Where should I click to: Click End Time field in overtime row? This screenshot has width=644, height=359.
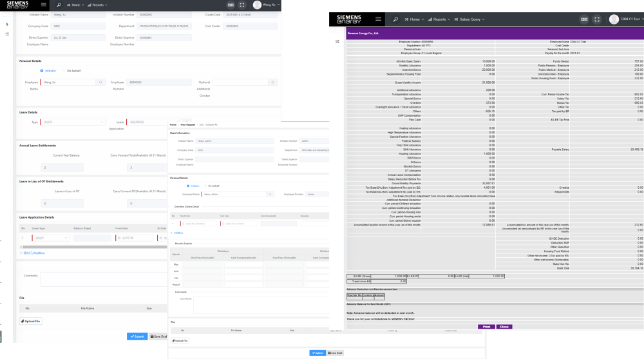[x=239, y=223]
